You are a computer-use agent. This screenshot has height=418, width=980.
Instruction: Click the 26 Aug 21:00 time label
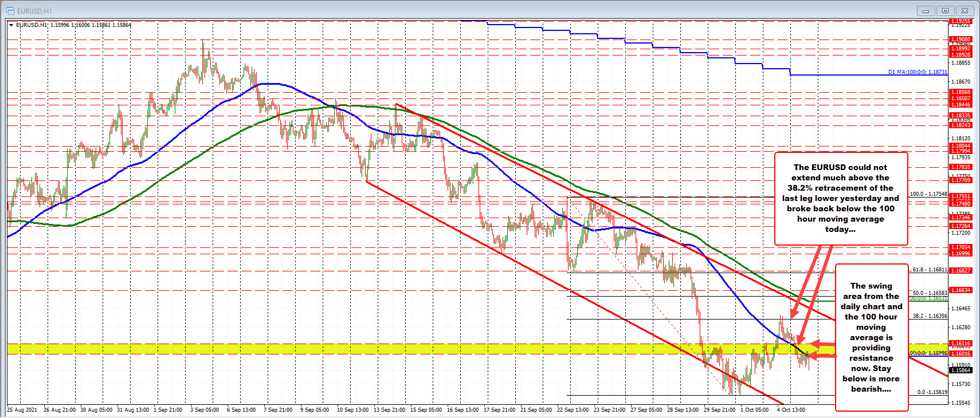[x=60, y=410]
